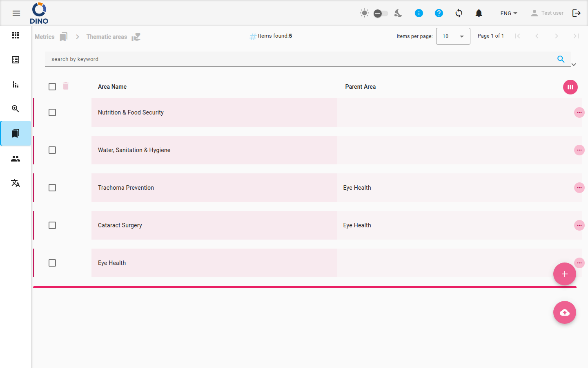Screen dimensions: 588x368
Task: Open row actions for Trachoma Prevention
Action: [579, 188]
